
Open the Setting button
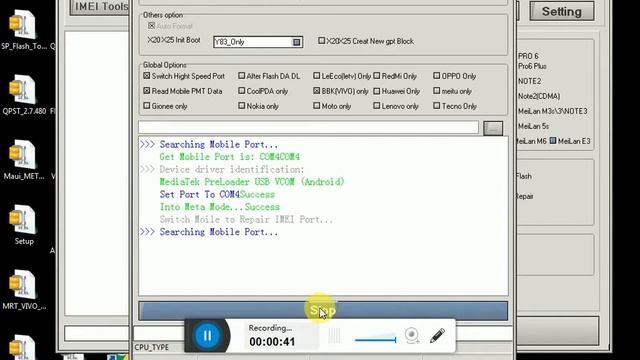click(x=562, y=11)
